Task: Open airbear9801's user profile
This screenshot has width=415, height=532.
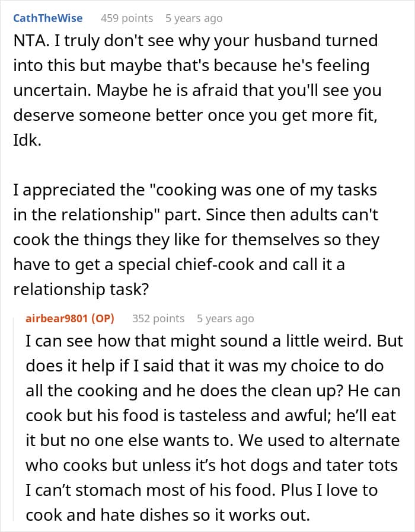Action: tap(58, 319)
